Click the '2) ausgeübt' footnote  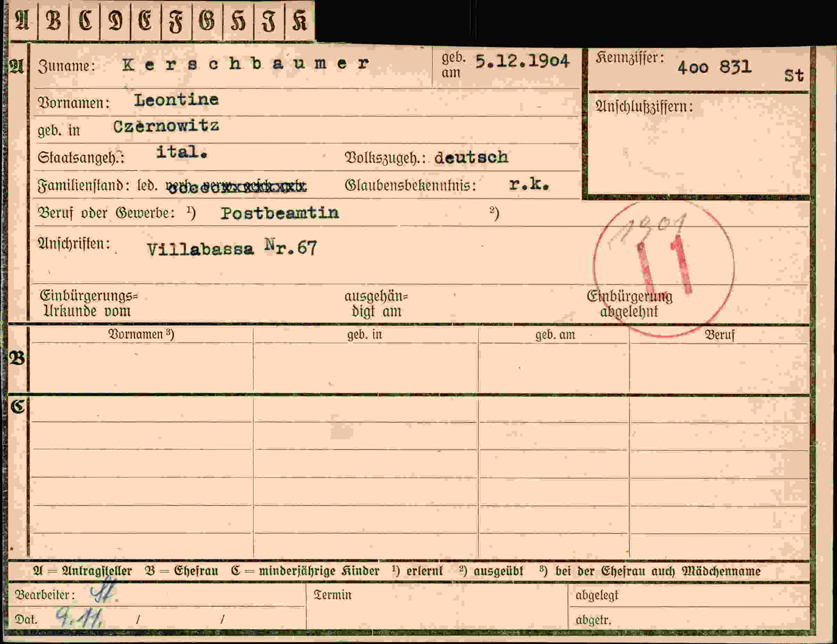tap(491, 571)
